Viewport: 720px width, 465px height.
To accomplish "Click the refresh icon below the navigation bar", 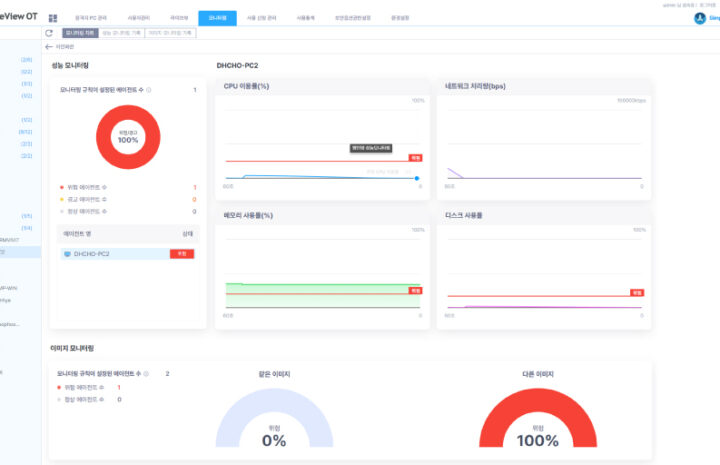I will click(49, 33).
